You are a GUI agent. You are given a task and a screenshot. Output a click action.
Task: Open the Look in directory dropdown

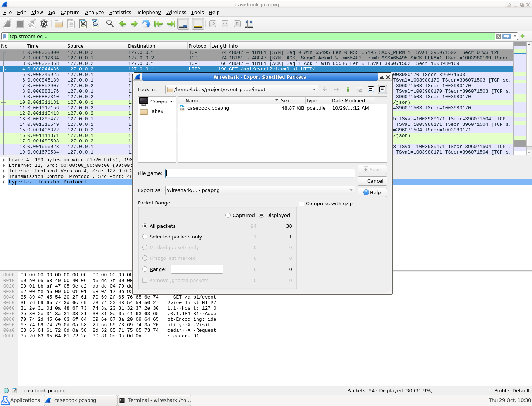[242, 89]
